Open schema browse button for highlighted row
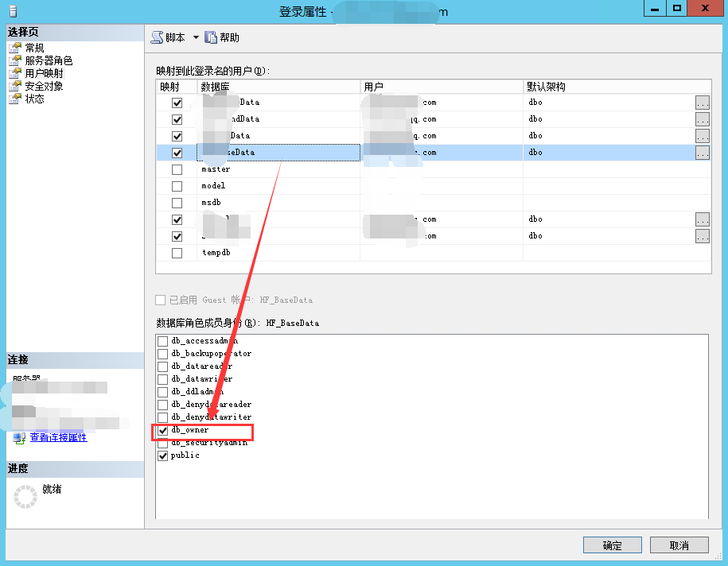 point(703,153)
